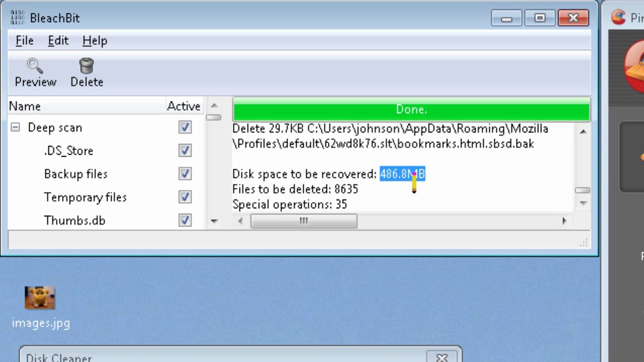Collapse the Deep scan tree node
This screenshot has width=644, height=362.
point(15,128)
